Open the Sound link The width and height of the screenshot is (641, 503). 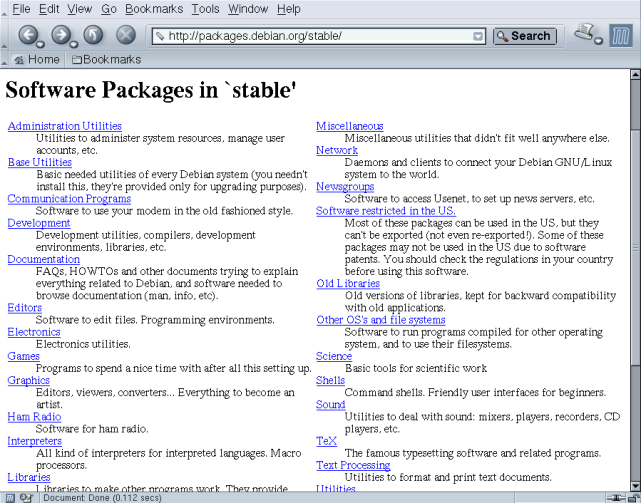point(331,405)
